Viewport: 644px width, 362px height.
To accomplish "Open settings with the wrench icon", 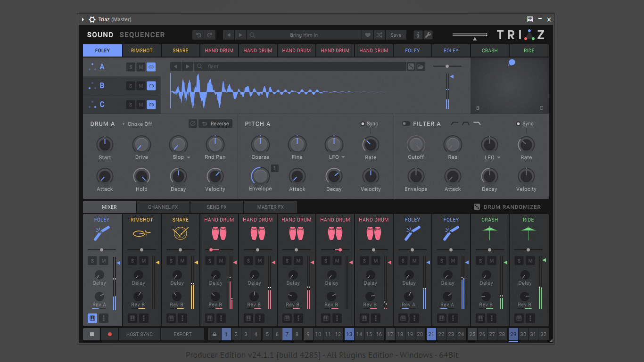I will click(428, 35).
